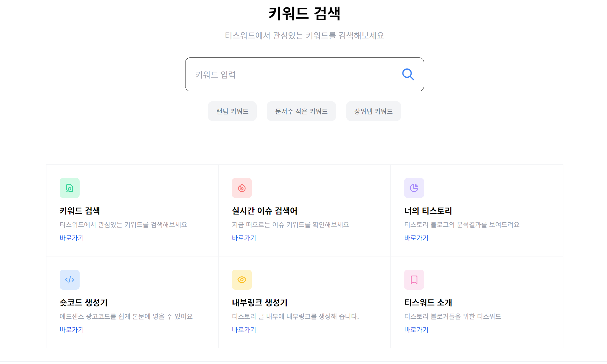Open 바로가기 under 티스워드 소개
607x364 pixels.
416,329
